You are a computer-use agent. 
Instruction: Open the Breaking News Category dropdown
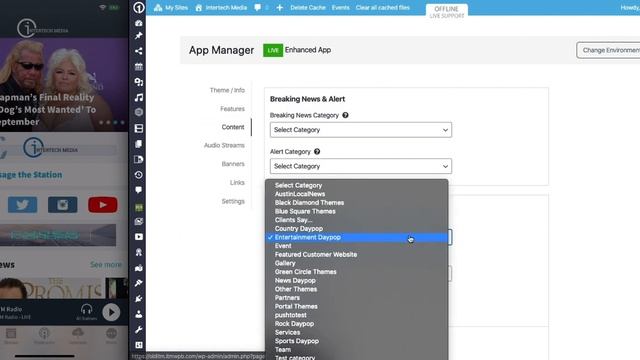click(361, 130)
